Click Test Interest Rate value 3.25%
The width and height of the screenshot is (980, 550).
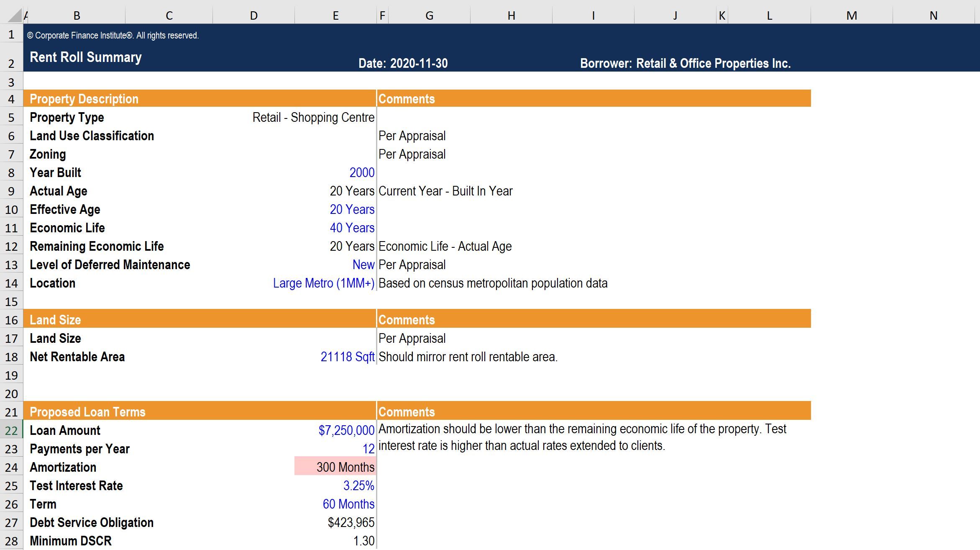pyautogui.click(x=358, y=486)
